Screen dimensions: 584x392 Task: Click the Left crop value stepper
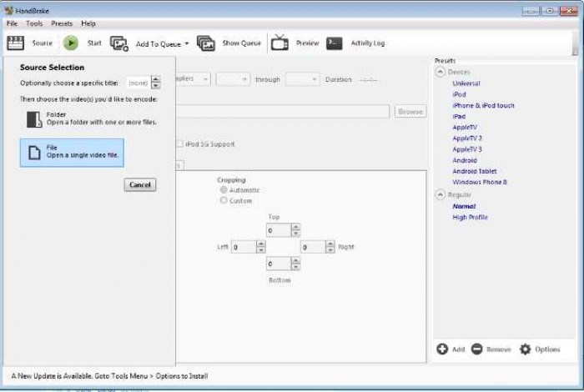point(261,247)
